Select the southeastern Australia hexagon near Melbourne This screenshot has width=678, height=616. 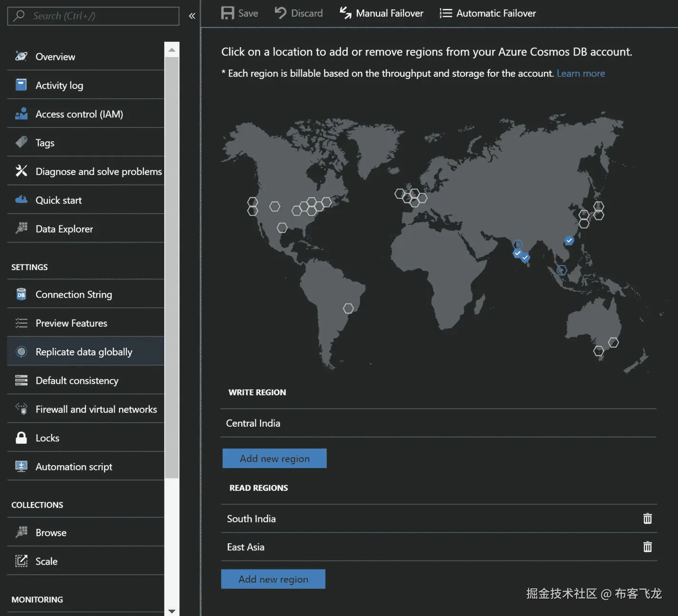(599, 351)
